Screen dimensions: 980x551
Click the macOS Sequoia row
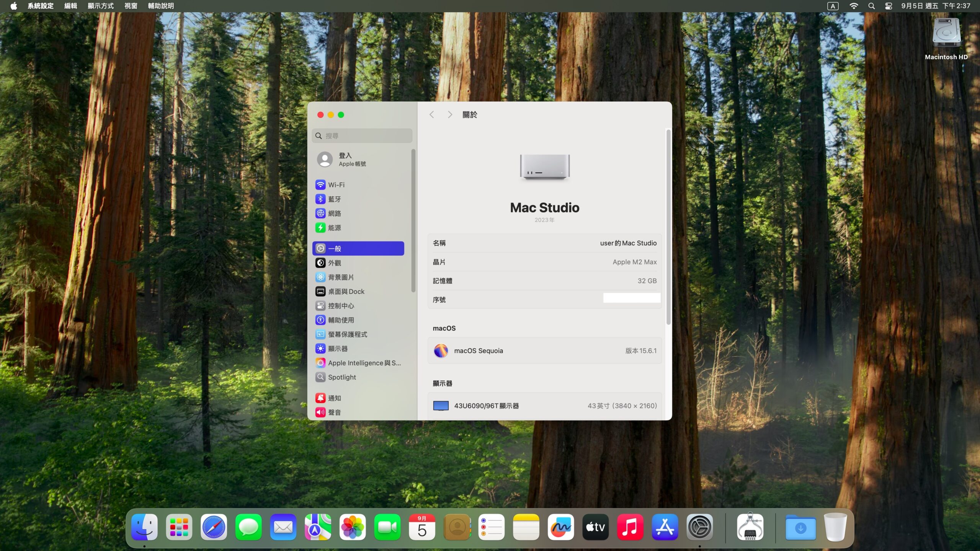coord(544,351)
